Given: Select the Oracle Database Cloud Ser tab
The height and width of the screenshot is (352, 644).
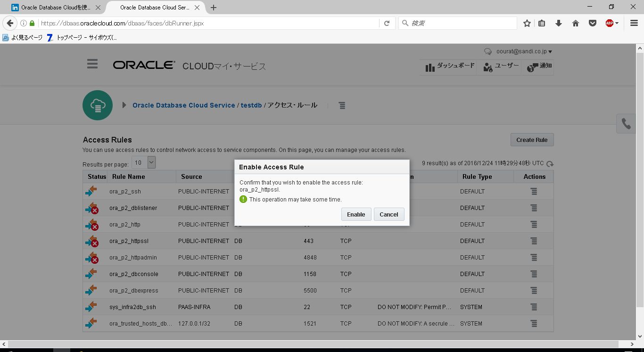Looking at the screenshot, I should coord(154,8).
